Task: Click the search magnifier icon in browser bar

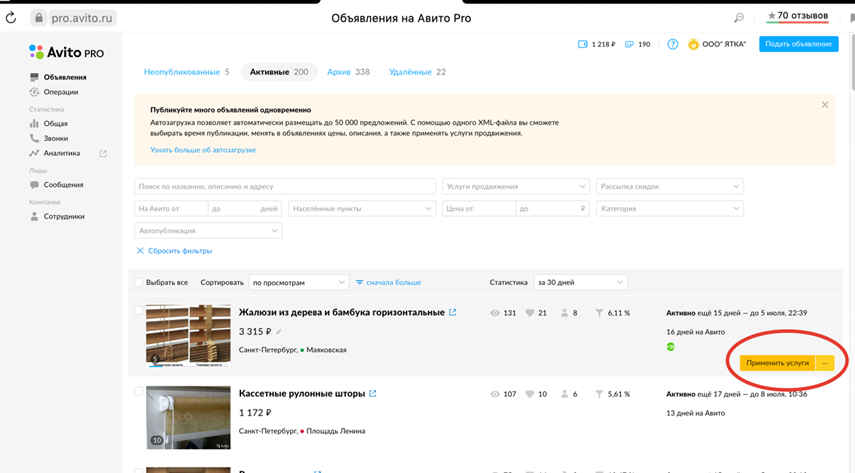Action: point(739,18)
